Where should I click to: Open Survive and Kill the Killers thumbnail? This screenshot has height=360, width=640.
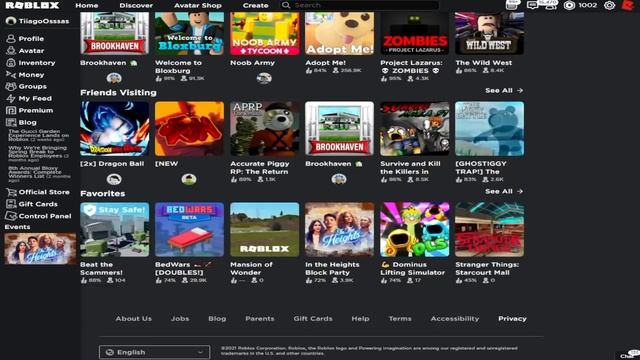click(414, 129)
